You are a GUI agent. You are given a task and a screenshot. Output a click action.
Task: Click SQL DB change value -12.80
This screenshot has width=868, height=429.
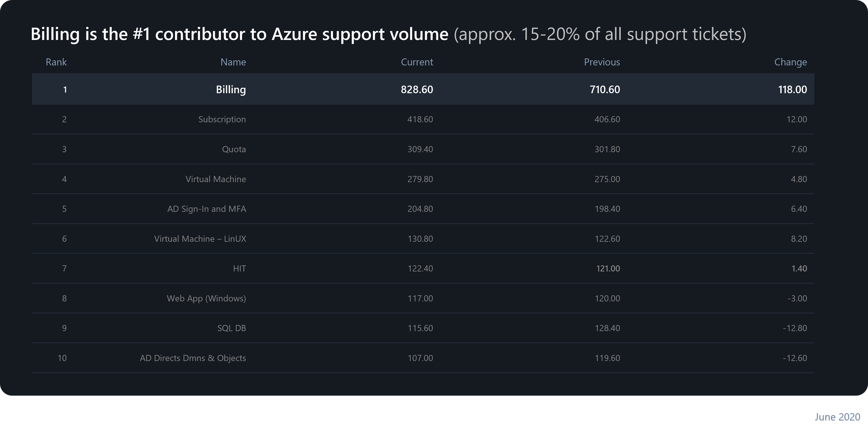[x=795, y=328]
